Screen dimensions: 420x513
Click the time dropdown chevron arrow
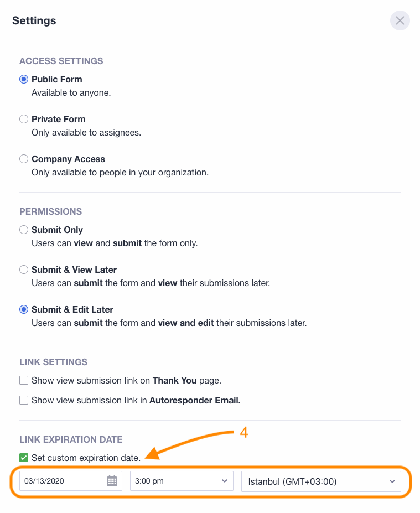pyautogui.click(x=224, y=481)
